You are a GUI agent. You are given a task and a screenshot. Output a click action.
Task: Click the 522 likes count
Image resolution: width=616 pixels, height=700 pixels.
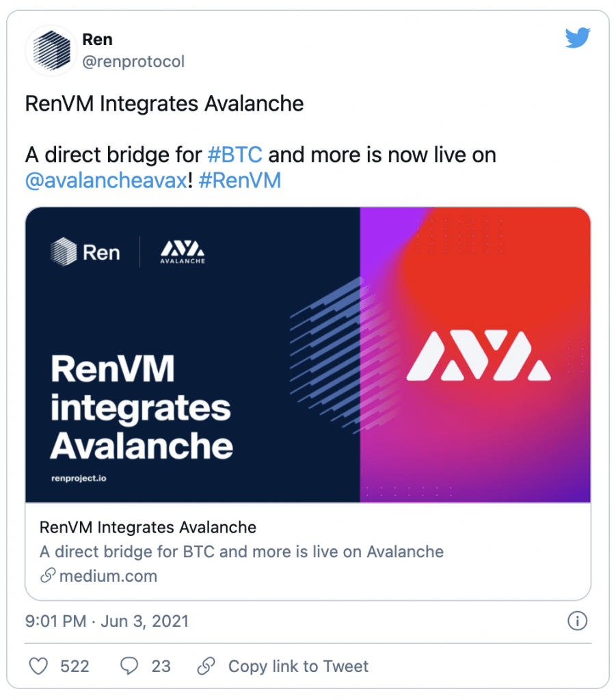[x=75, y=666]
